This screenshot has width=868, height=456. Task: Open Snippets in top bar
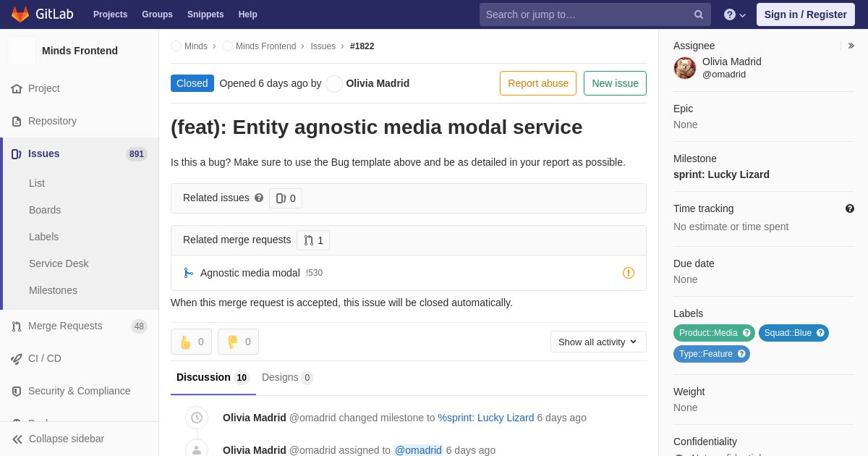point(205,14)
